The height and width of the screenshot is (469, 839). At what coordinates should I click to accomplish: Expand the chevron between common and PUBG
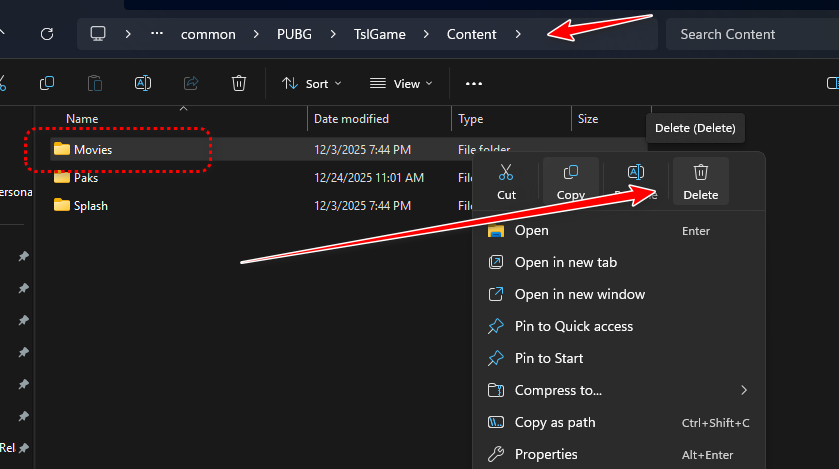click(256, 34)
